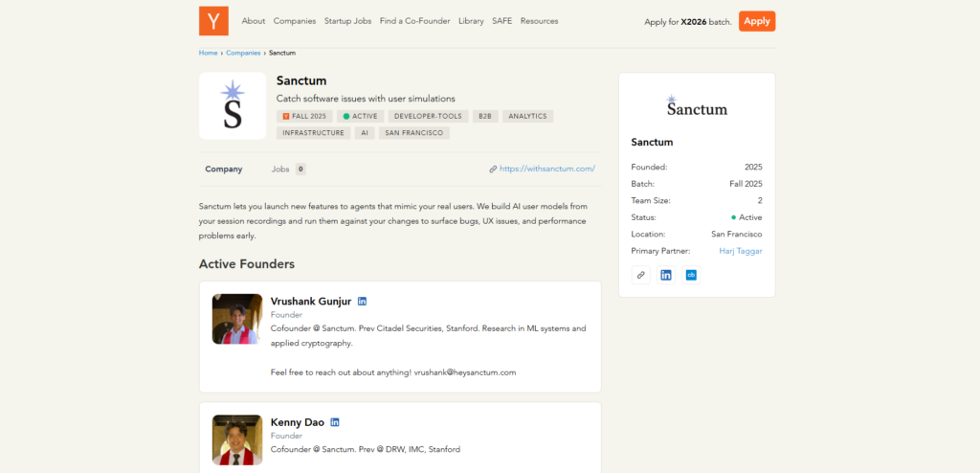Click the Sanctum S logo image
The height and width of the screenshot is (473, 980).
(x=233, y=105)
